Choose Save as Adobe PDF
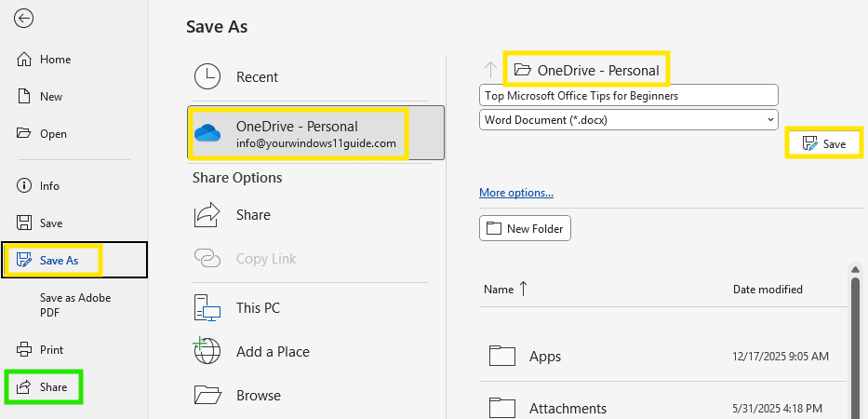This screenshot has width=868, height=419. pos(75,305)
